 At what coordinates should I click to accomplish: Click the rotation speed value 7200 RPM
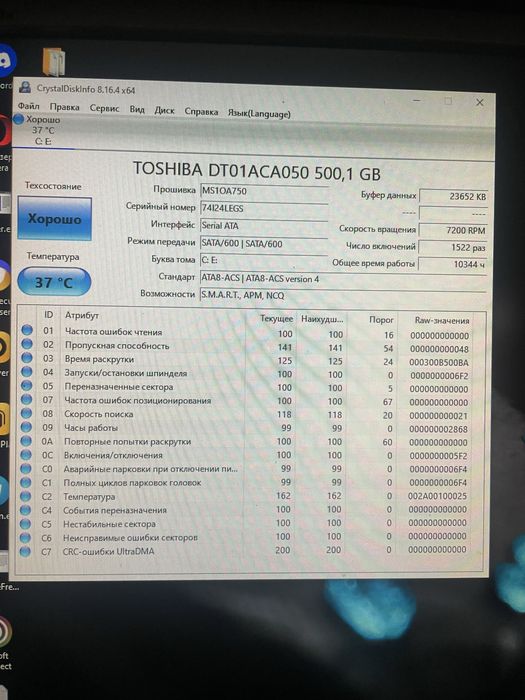tap(453, 230)
